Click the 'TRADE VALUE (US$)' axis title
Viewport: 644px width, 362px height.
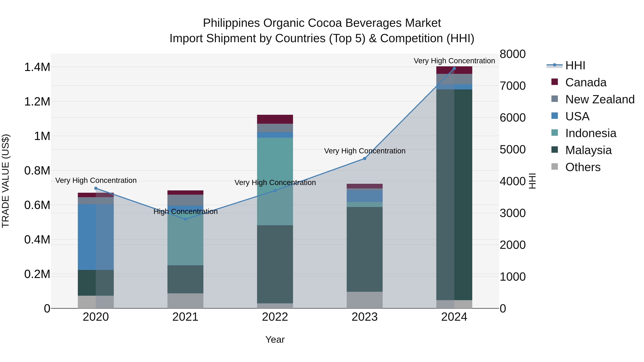point(6,181)
